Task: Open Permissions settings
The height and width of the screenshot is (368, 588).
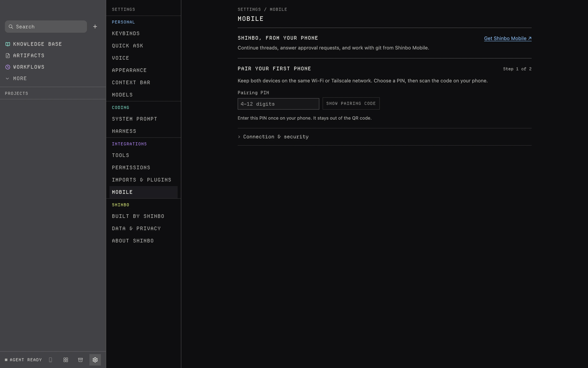Action: 143,167
